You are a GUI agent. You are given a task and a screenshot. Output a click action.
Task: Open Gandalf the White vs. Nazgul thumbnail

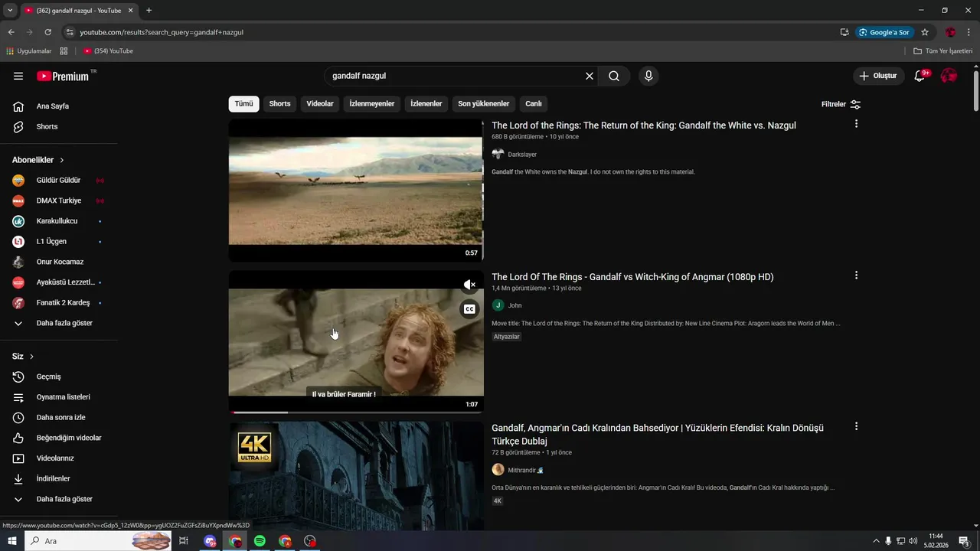pyautogui.click(x=356, y=191)
